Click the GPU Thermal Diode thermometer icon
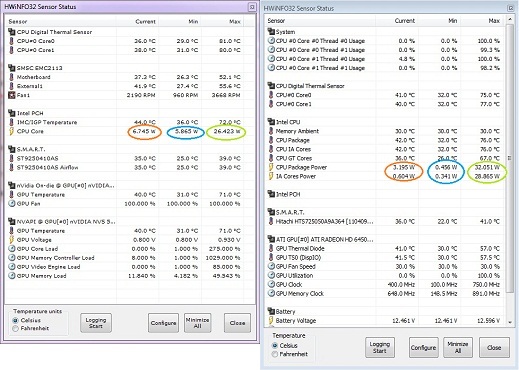The width and height of the screenshot is (519, 370). (271, 248)
